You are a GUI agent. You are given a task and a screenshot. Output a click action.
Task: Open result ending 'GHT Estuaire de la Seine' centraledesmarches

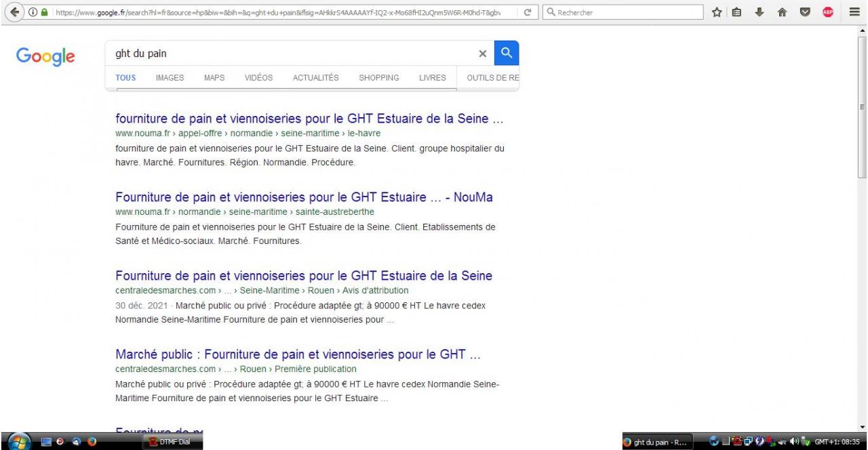[x=304, y=276]
